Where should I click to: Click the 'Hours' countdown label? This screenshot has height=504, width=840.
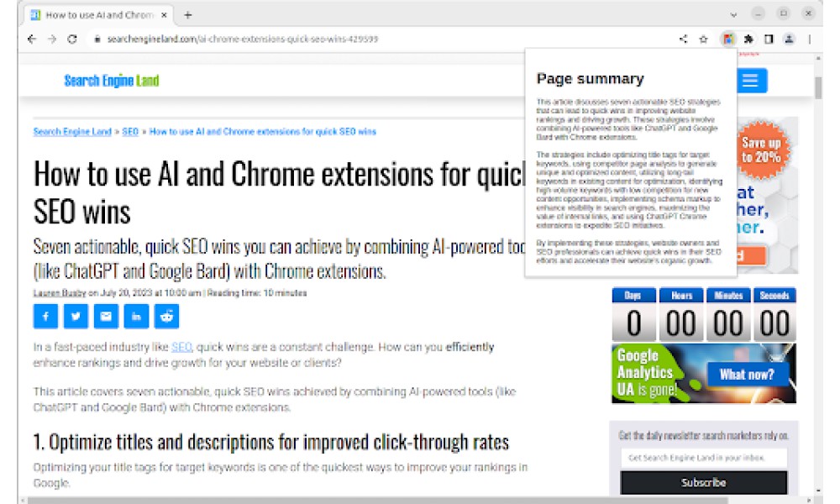tap(681, 296)
